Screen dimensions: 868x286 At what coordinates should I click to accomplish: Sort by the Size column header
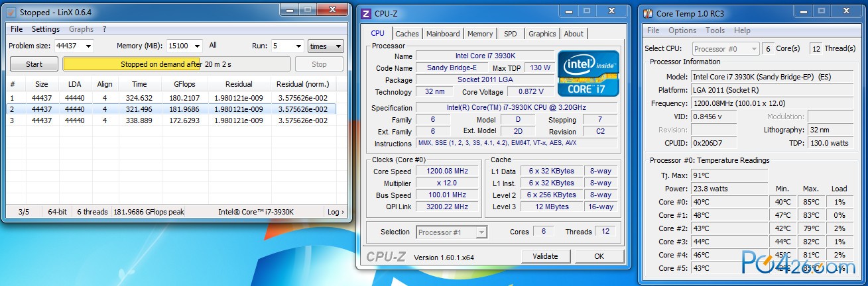point(42,84)
